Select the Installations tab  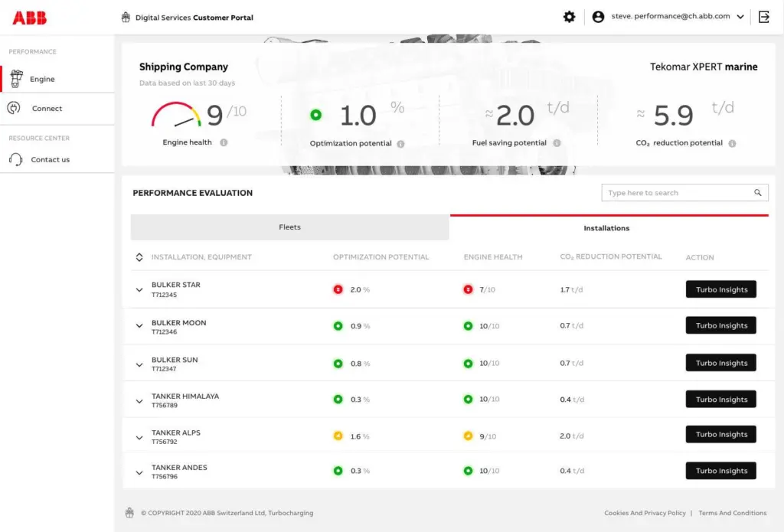point(609,227)
